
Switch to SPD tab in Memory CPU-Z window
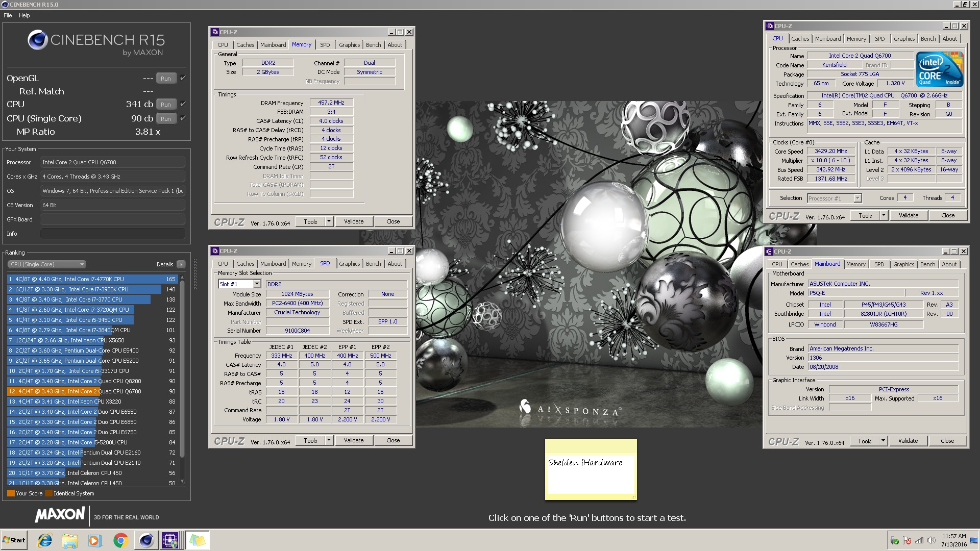pos(325,45)
